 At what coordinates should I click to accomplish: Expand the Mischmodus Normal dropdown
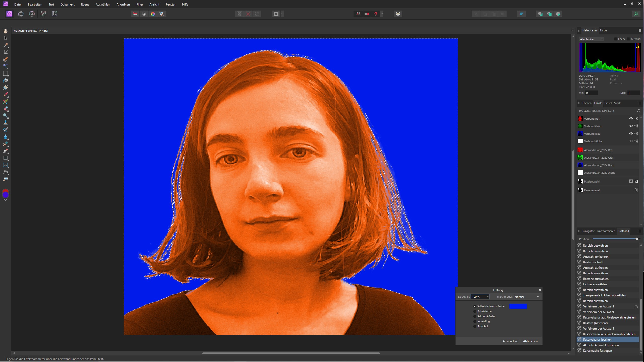(527, 297)
